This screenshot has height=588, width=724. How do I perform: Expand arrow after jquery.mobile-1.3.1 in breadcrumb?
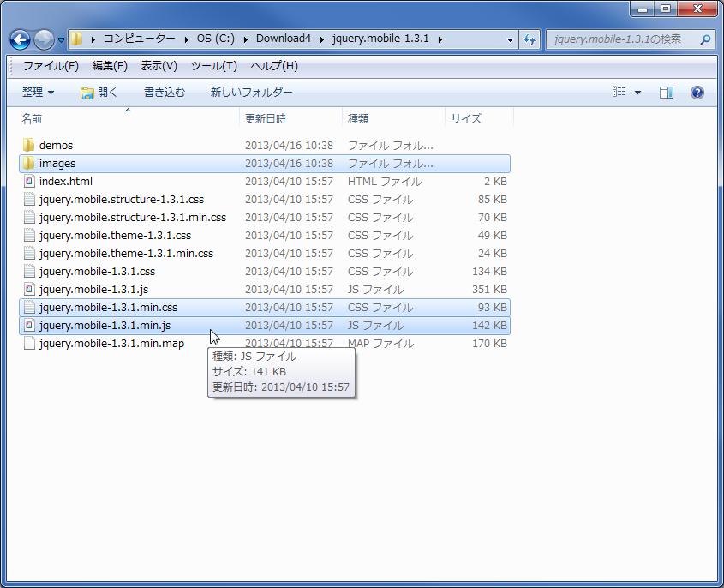point(440,39)
